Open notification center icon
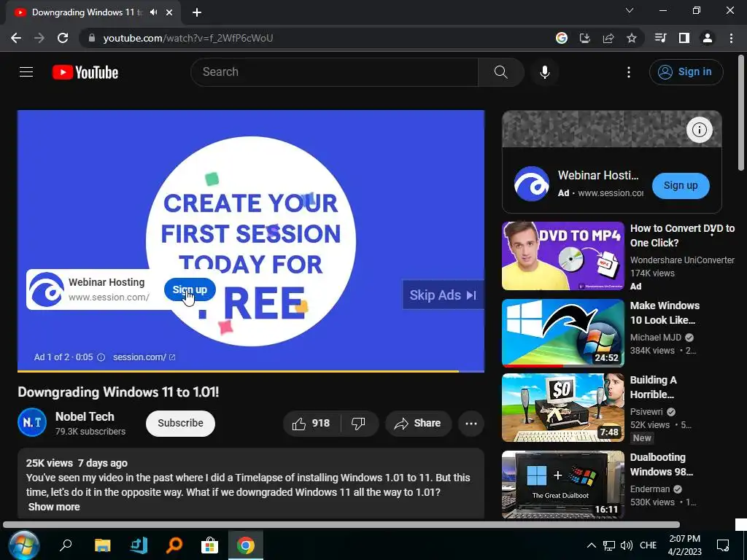The height and width of the screenshot is (560, 747). [723, 545]
